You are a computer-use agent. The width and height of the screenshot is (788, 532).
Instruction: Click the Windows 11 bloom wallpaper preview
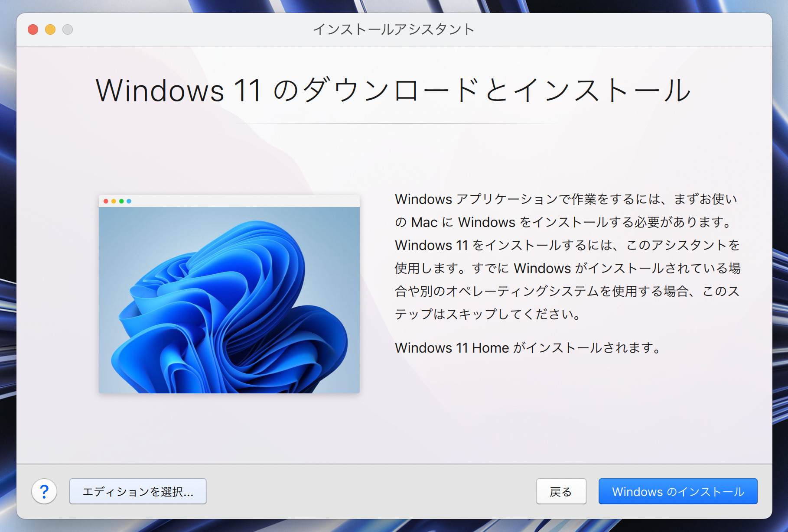(x=229, y=300)
